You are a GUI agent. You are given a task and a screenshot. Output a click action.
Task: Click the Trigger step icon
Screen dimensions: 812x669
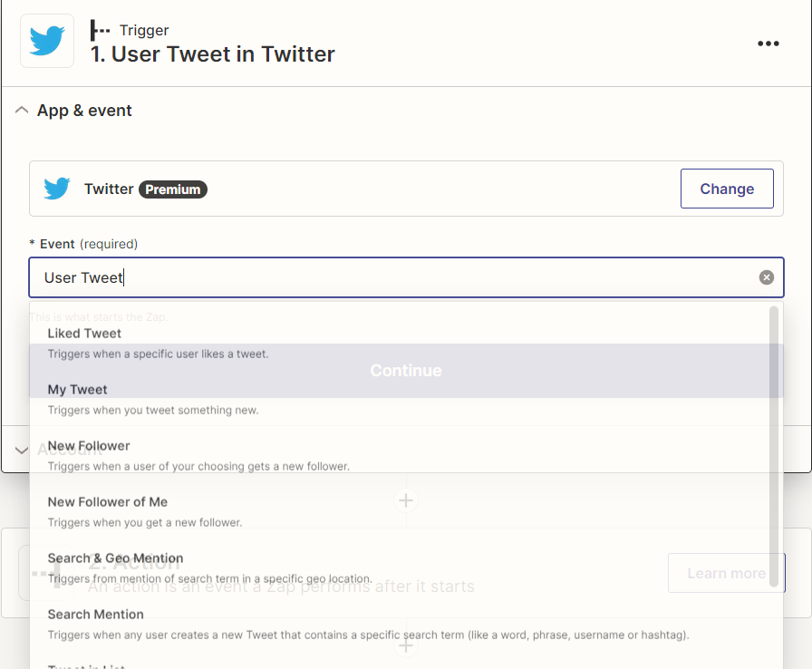[x=100, y=31]
